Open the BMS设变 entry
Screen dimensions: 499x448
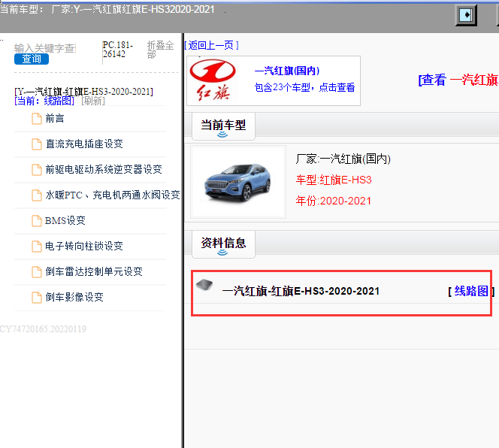pos(65,220)
